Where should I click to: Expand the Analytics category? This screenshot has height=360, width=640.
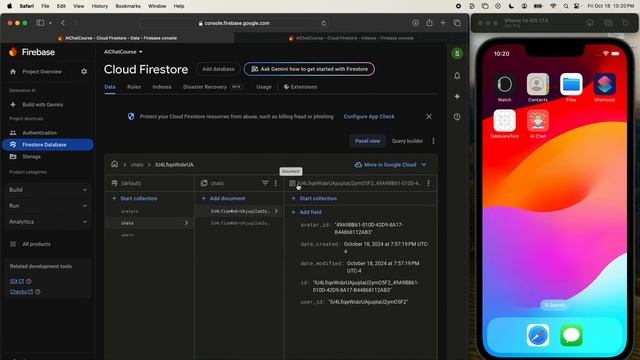click(48, 222)
